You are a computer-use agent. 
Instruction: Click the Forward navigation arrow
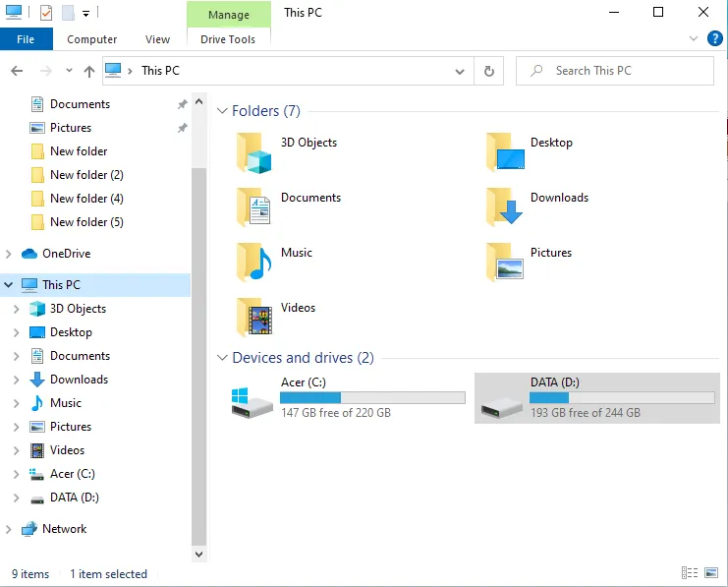point(45,71)
